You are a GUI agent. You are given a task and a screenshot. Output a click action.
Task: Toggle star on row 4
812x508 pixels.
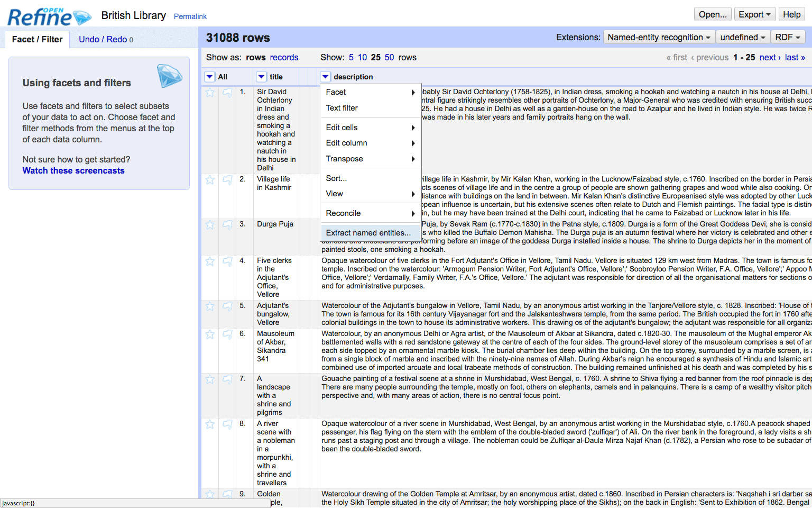pyautogui.click(x=210, y=261)
